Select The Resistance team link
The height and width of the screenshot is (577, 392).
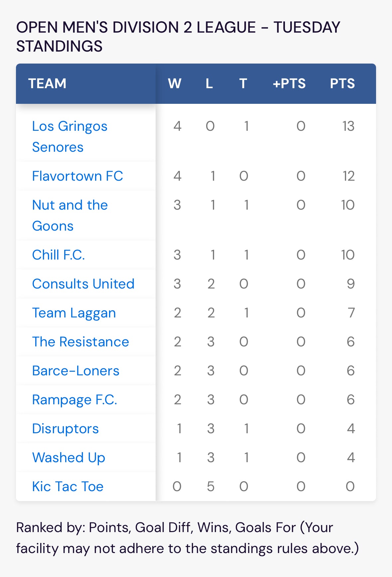pyautogui.click(x=80, y=342)
